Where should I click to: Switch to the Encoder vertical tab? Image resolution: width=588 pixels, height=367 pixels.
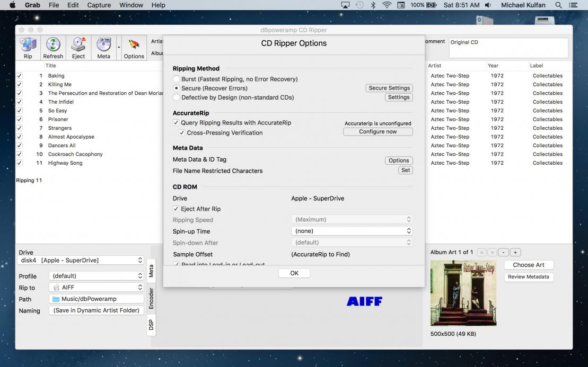(151, 298)
